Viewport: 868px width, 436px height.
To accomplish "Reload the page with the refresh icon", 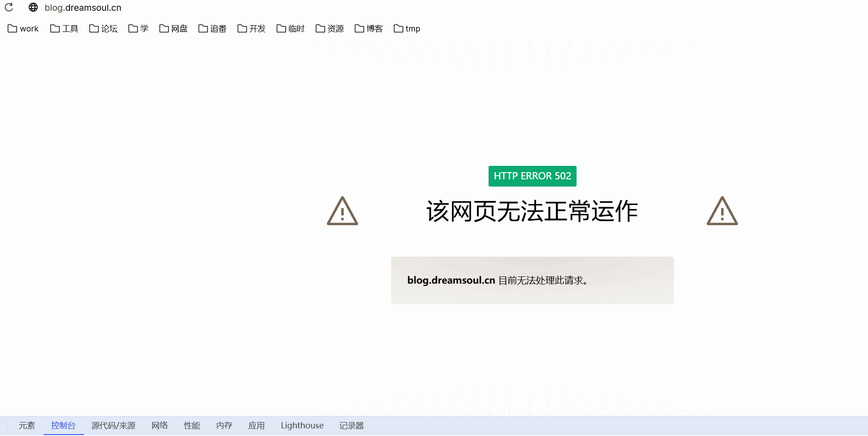I will pos(9,7).
